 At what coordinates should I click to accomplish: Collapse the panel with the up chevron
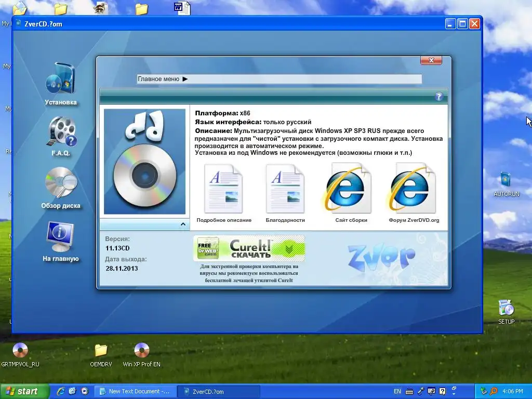click(183, 224)
